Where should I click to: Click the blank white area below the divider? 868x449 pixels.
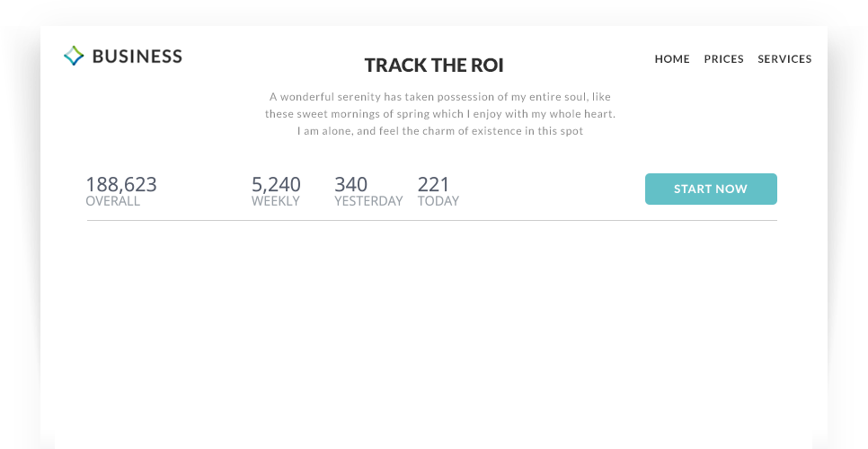pyautogui.click(x=431, y=332)
